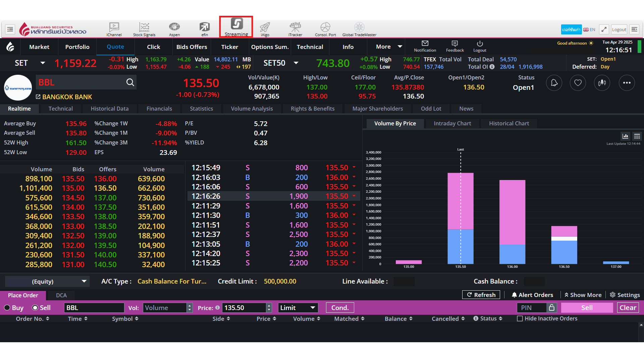644x362 pixels.
Task: Open the (Equity) account dropdown
Action: coord(47,282)
